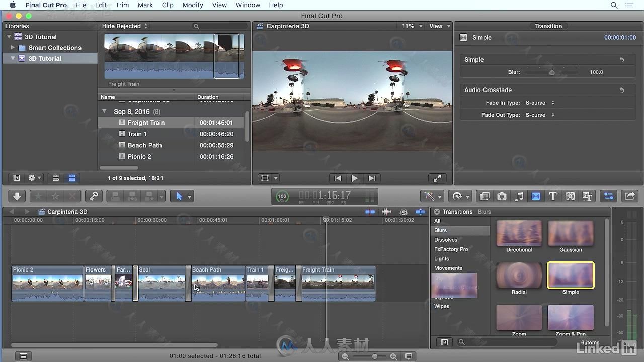Open the Retime speed menu icon
The image size is (644, 362).
(460, 196)
